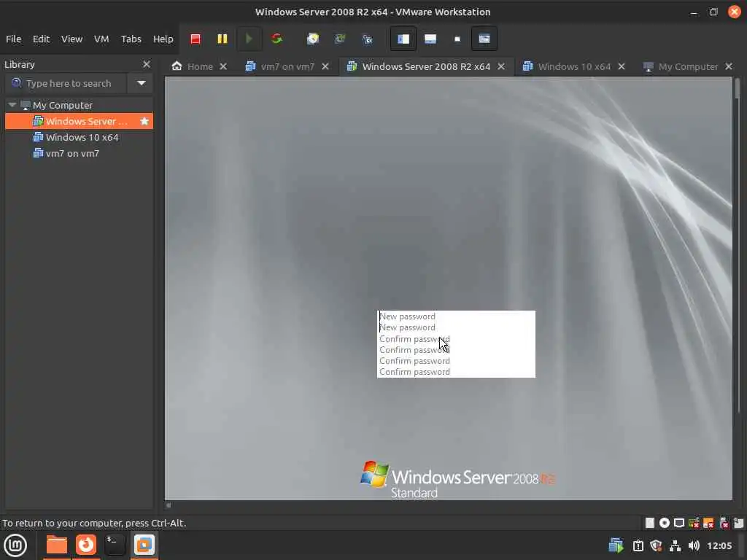Open the network connections tray icon
Image resolution: width=747 pixels, height=560 pixels.
[675, 545]
